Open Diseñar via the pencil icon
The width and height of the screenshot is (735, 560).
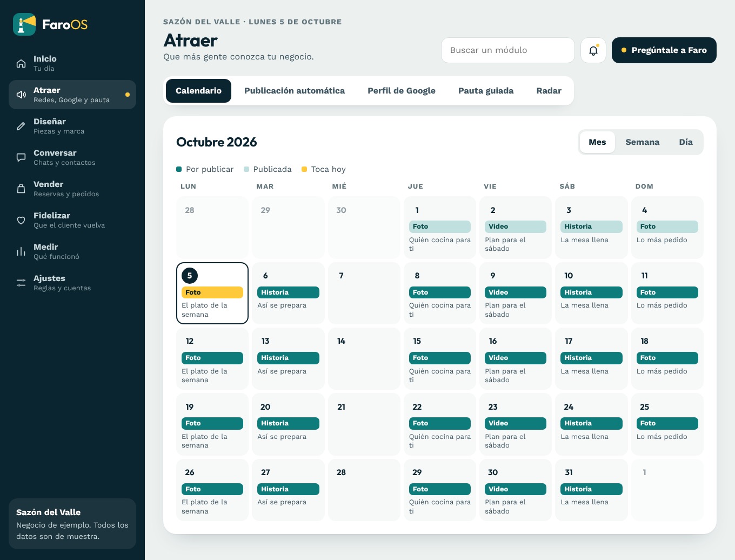point(21,126)
